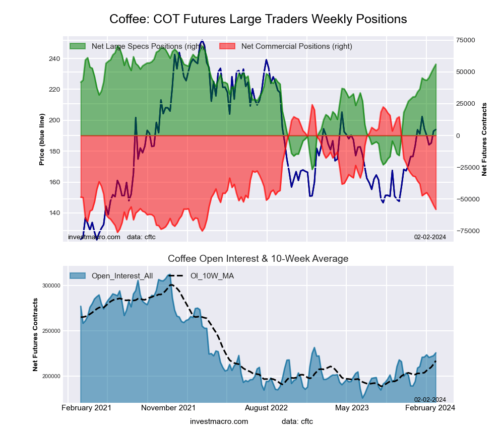
Task: Select the November 2021 x-axis label
Action: pos(168,408)
